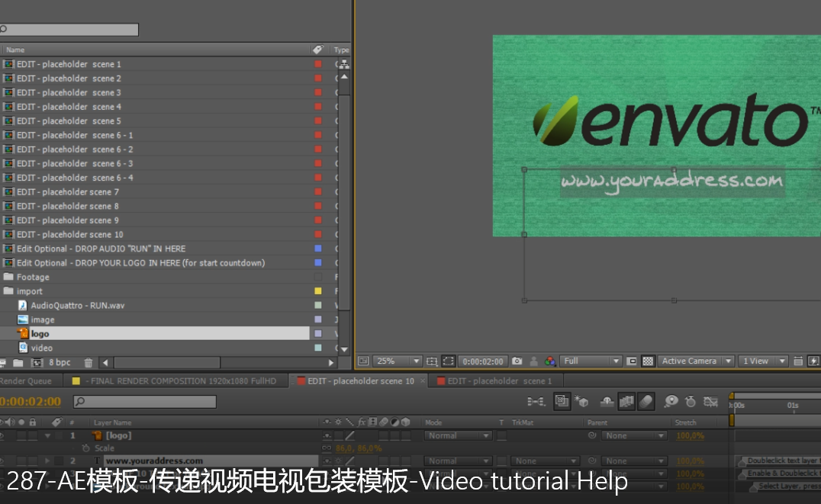Screen dimensions: 821x504
Task: Click the logo footage item icon
Action: pos(23,333)
